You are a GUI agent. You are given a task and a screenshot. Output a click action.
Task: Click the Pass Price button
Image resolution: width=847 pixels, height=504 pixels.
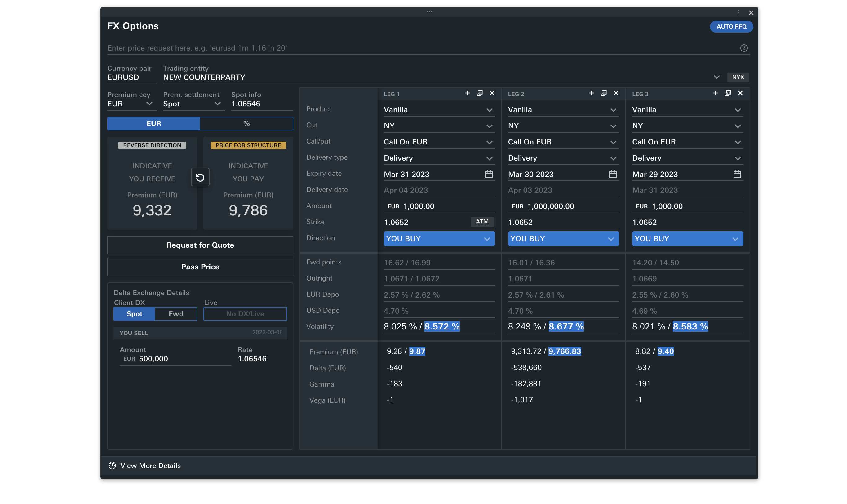click(x=200, y=267)
